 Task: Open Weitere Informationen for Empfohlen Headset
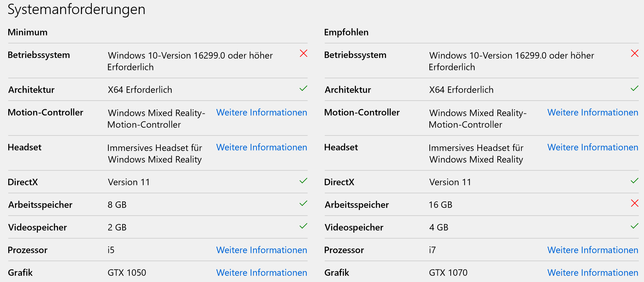click(593, 147)
